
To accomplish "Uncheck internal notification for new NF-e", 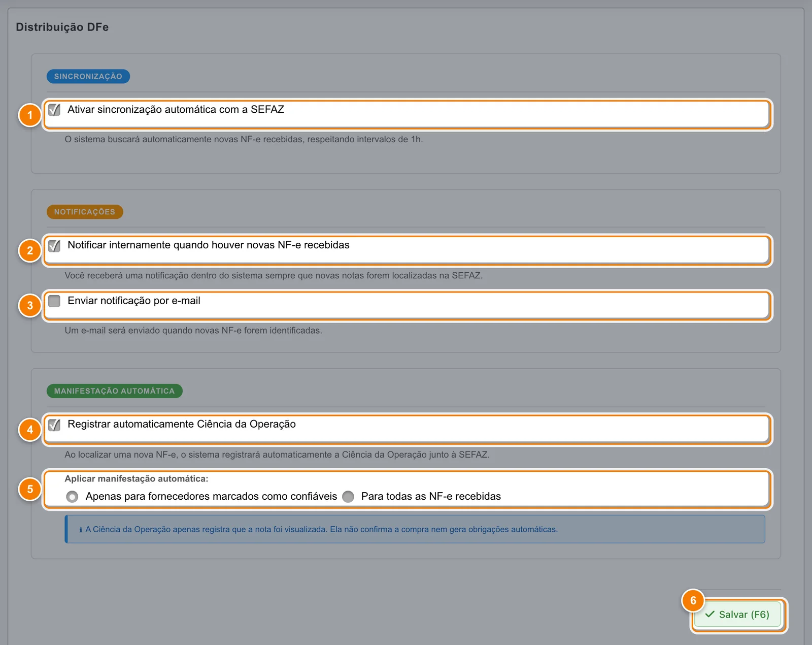I will click(54, 245).
